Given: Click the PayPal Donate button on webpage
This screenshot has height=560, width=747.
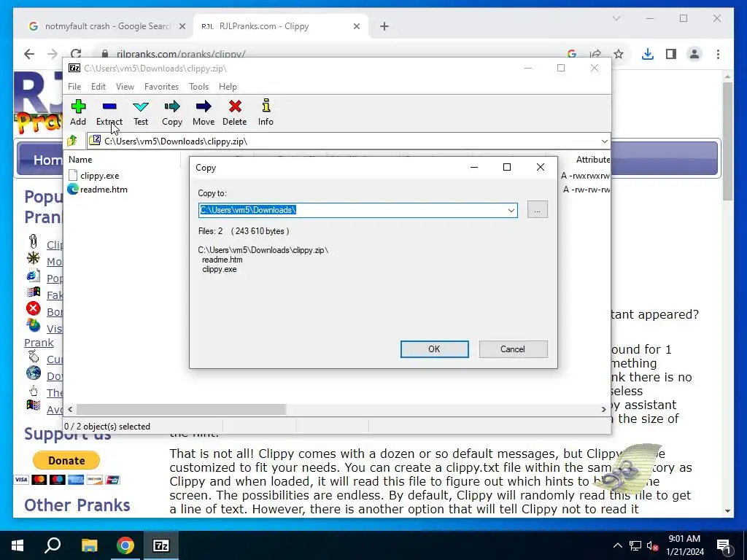Looking at the screenshot, I should pyautogui.click(x=66, y=461).
